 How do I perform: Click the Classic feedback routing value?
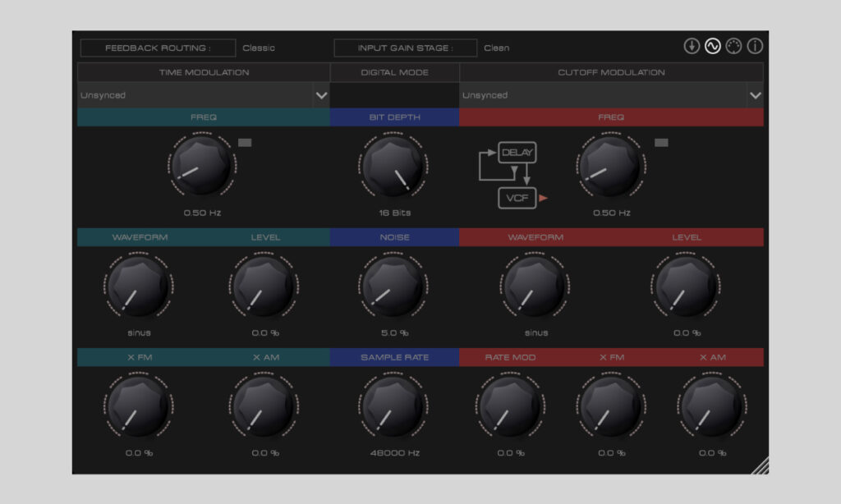click(259, 48)
